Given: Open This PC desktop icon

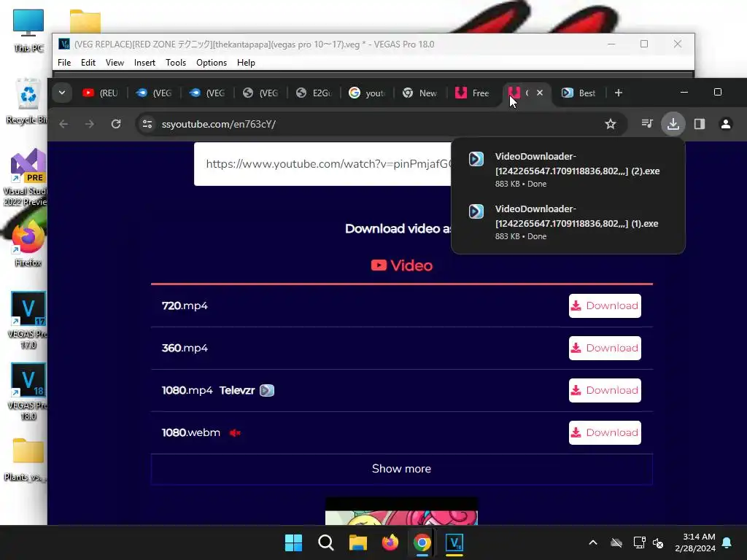Looking at the screenshot, I should pos(28,31).
